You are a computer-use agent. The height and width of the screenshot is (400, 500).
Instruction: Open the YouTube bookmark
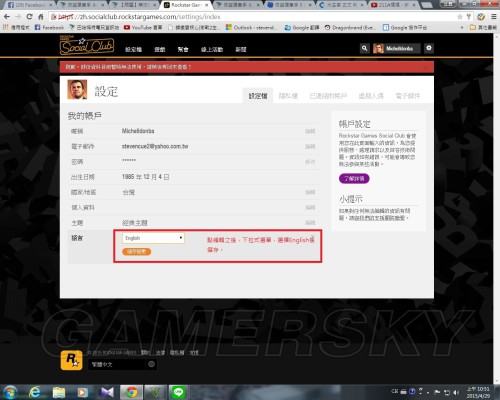(x=143, y=27)
